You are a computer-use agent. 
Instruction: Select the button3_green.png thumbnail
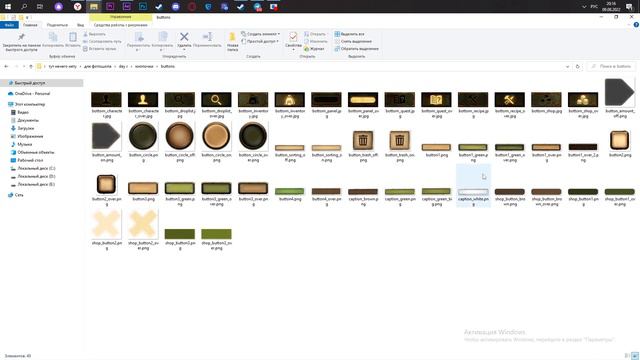[180, 188]
